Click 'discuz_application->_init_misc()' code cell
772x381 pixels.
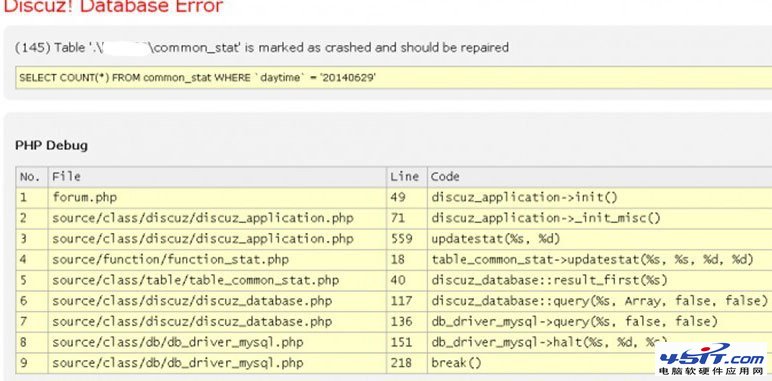(x=600, y=218)
